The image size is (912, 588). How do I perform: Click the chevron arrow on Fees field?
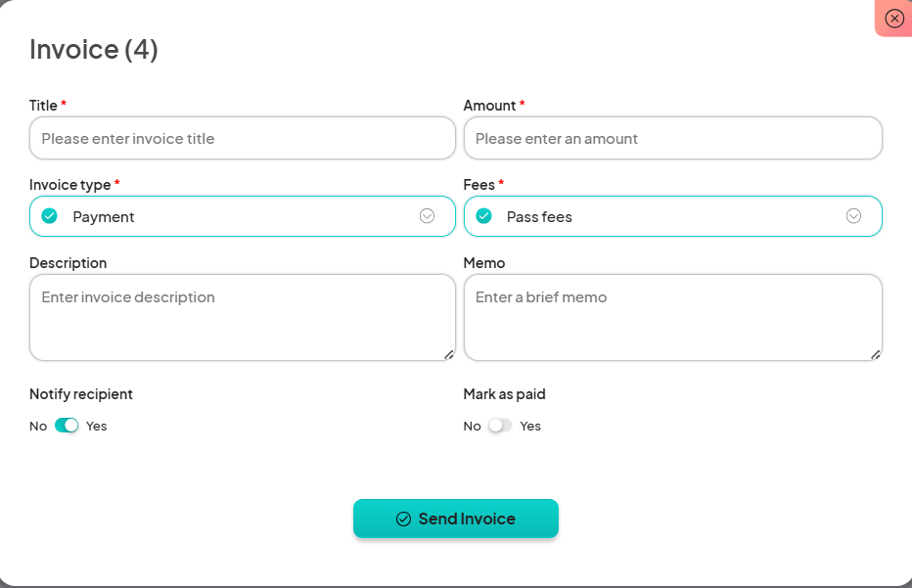(852, 215)
